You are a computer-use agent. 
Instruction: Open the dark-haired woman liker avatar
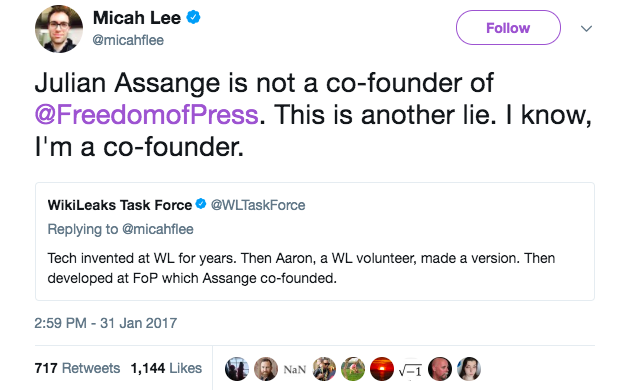[x=469, y=369]
